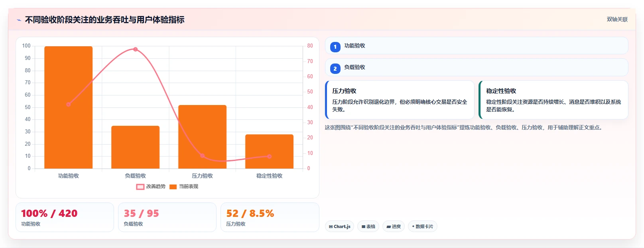
Task: Click the trend line point above 负载验收
Action: coord(135,49)
